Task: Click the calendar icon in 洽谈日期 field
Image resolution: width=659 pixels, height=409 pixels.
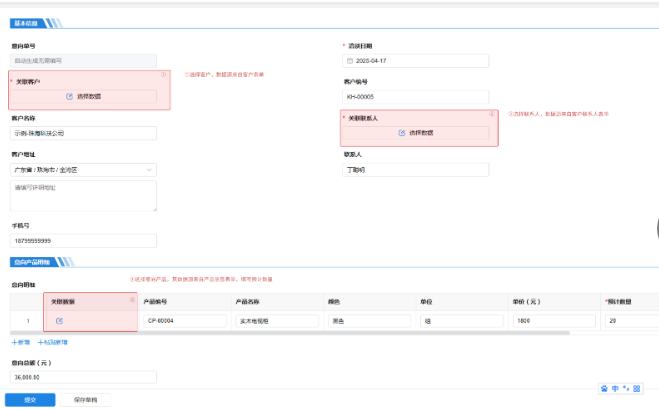Action: pos(350,61)
